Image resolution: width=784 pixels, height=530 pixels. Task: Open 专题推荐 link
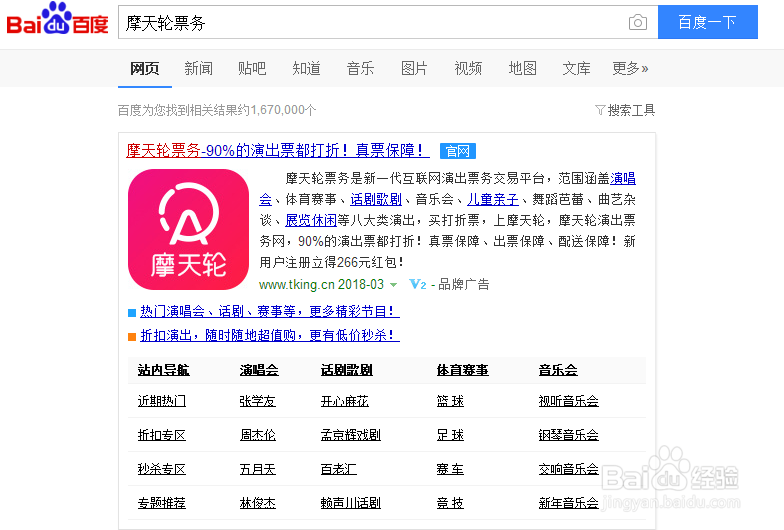point(162,503)
